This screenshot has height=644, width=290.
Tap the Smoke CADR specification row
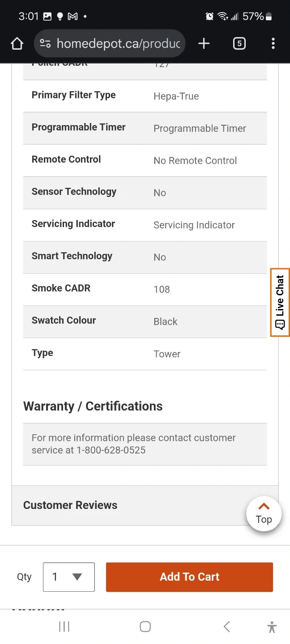tap(145, 289)
